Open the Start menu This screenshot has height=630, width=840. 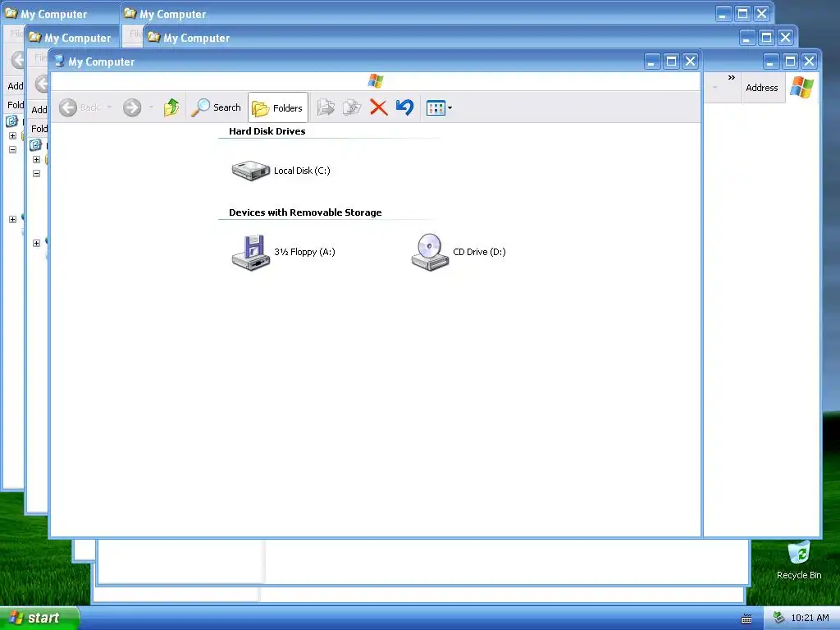(x=40, y=618)
